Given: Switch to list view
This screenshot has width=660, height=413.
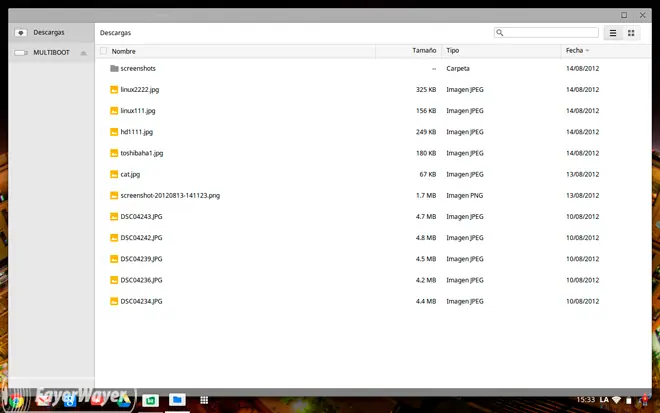Looking at the screenshot, I should click(613, 33).
